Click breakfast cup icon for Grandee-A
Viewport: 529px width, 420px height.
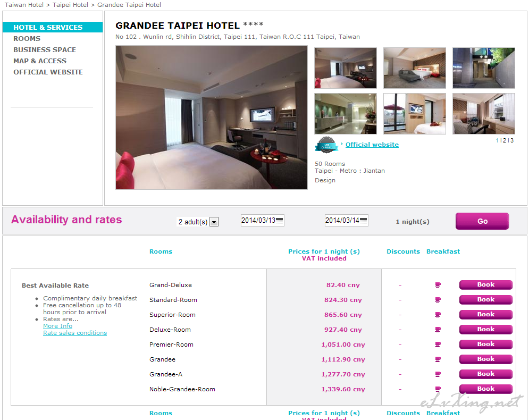coord(438,374)
